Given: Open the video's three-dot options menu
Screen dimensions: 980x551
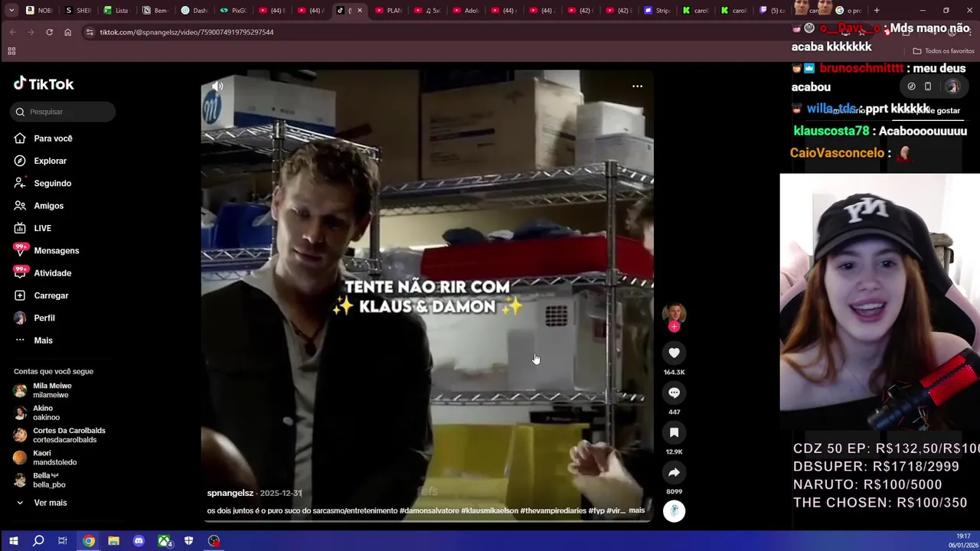Looking at the screenshot, I should tap(637, 86).
